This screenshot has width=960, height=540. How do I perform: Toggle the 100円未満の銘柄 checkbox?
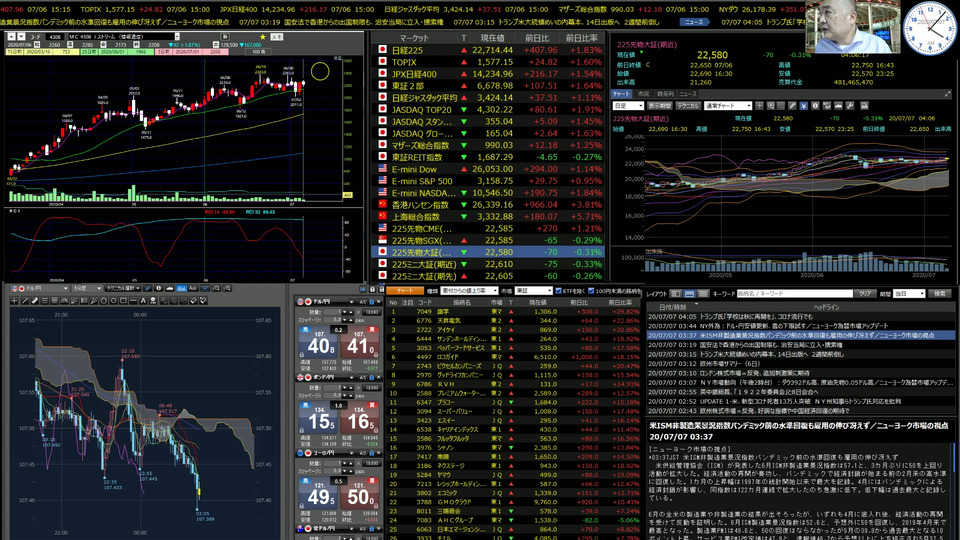pyautogui.click(x=591, y=291)
